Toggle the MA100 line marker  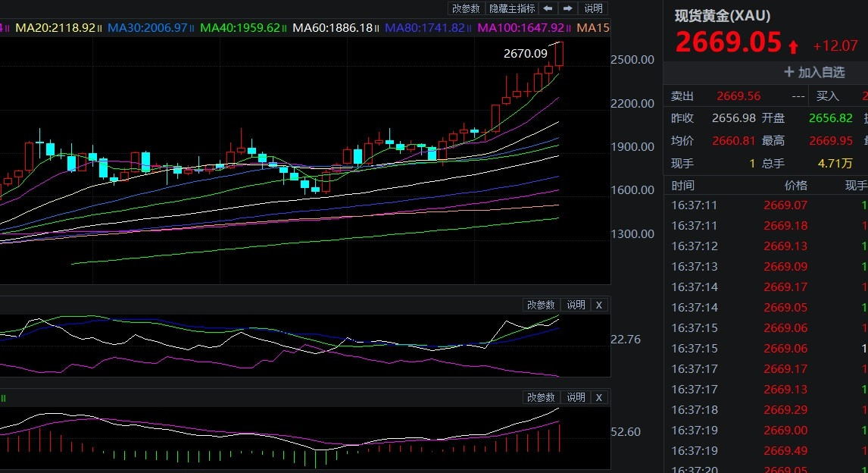[x=570, y=28]
